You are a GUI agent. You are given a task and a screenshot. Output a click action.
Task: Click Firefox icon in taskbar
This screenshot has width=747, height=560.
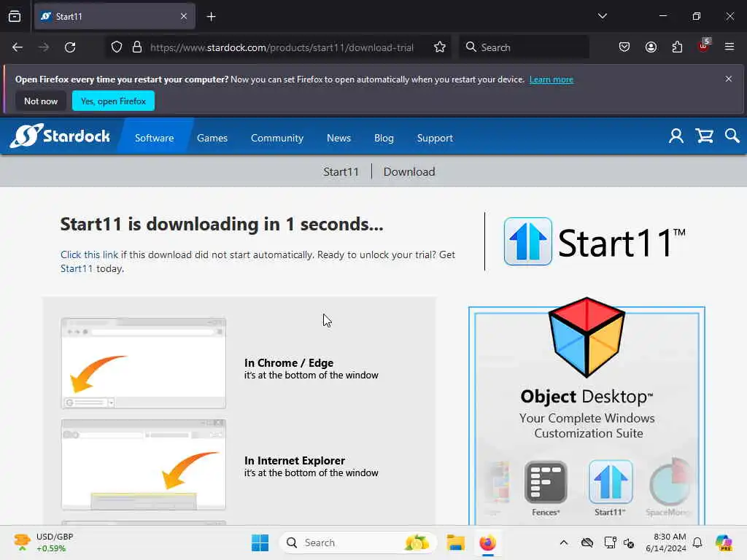pos(487,542)
